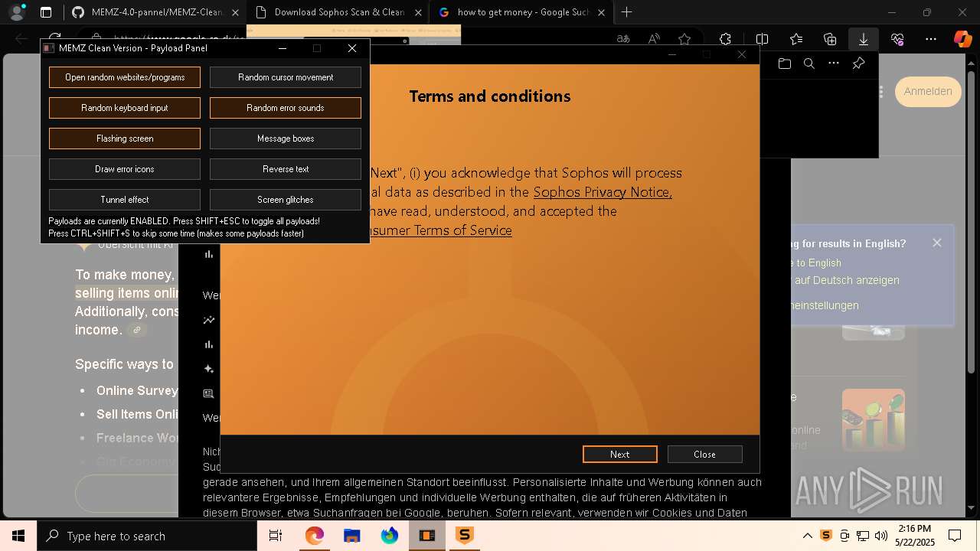This screenshot has height=551, width=980.
Task: Open Consumer Terms of Service link
Action: [x=441, y=230]
